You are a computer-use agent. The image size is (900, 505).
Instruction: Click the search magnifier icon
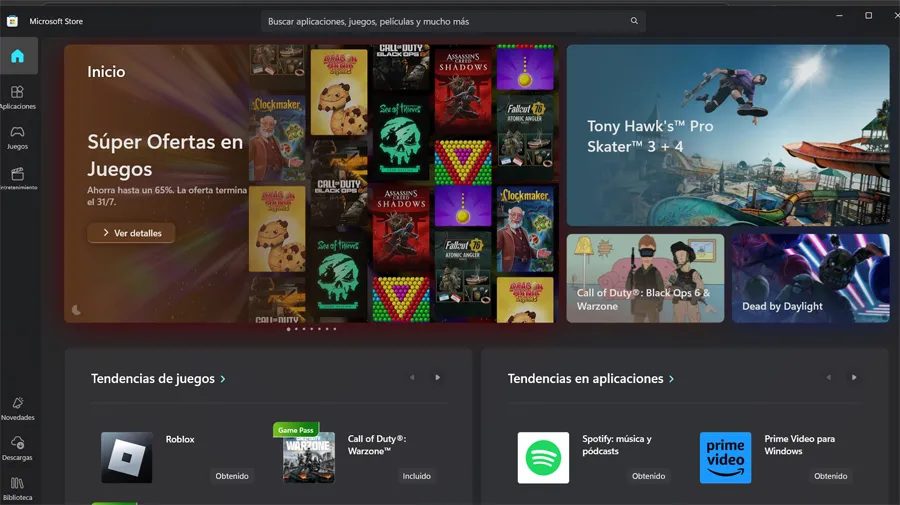pos(634,21)
